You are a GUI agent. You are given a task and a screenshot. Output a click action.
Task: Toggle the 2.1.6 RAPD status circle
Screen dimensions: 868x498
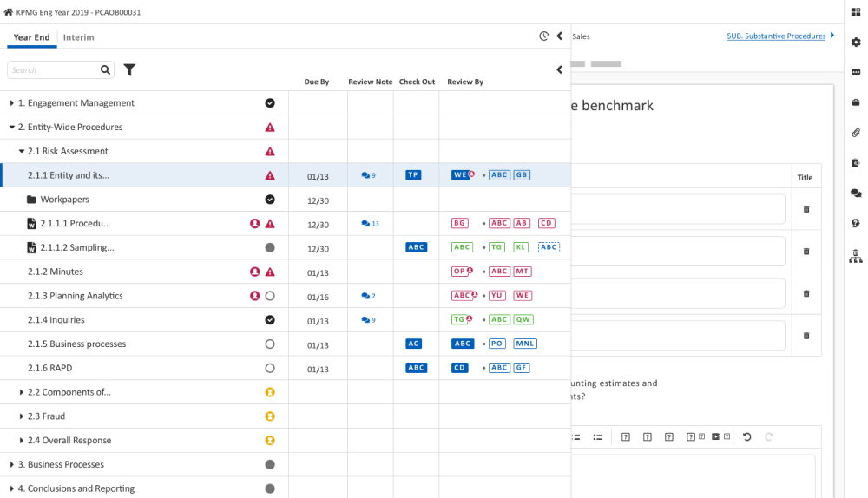270,368
